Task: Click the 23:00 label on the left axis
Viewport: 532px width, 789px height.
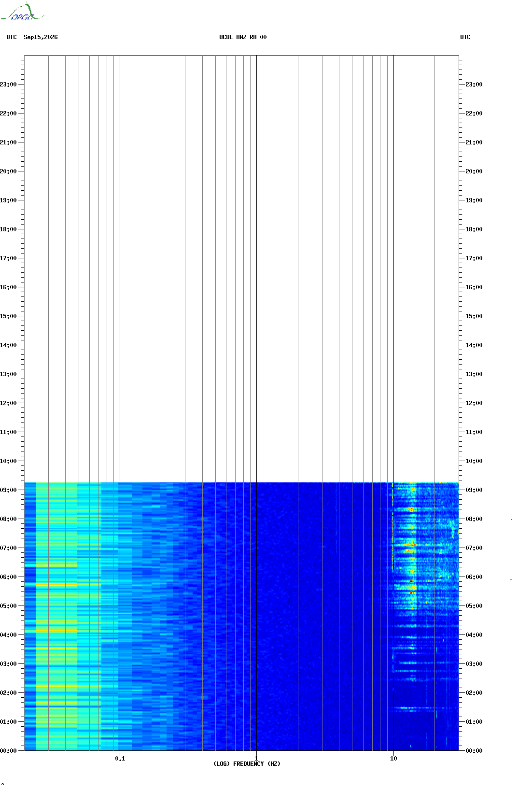Action: [x=8, y=85]
